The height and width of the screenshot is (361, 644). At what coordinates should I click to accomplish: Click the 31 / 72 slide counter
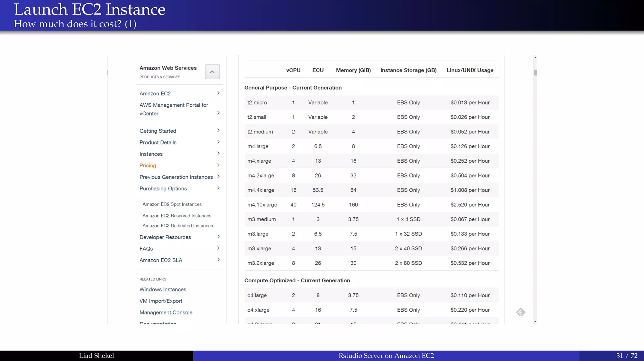[x=627, y=356]
